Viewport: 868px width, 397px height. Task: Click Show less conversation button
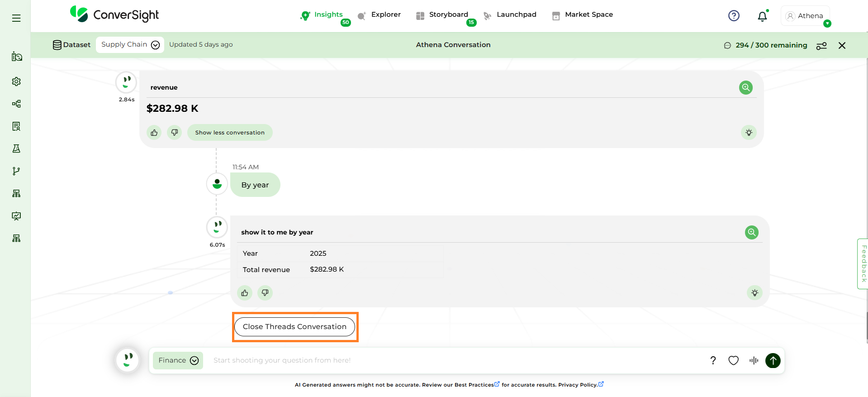(230, 133)
